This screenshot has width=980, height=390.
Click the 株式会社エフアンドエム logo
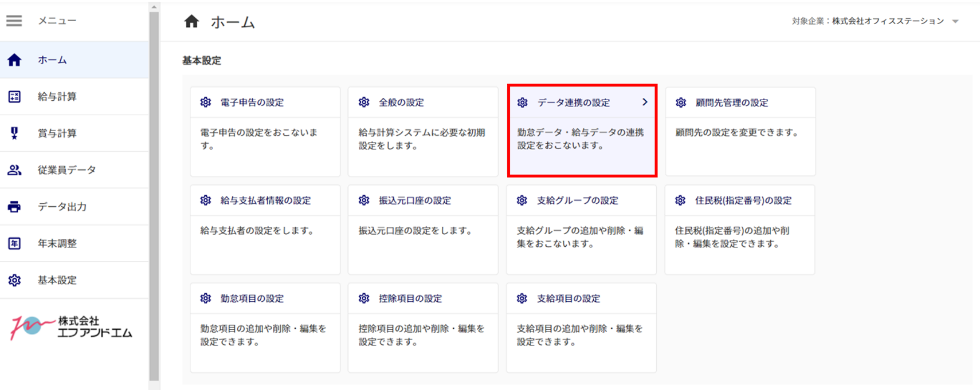(x=71, y=328)
